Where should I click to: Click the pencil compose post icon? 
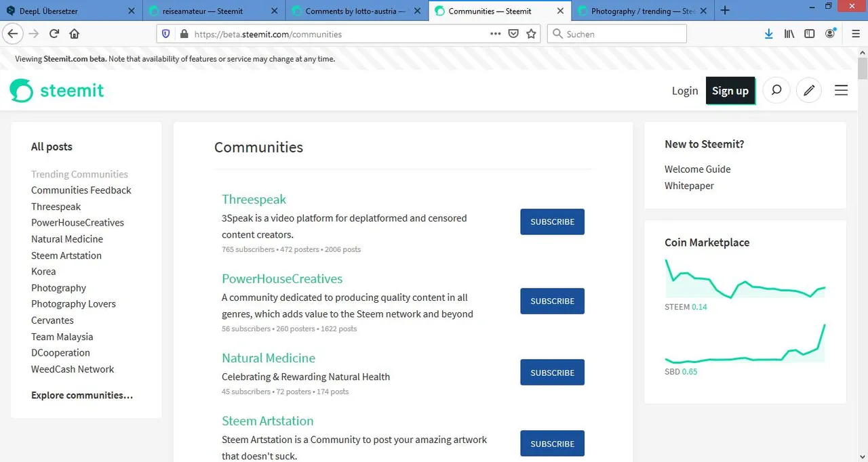808,90
